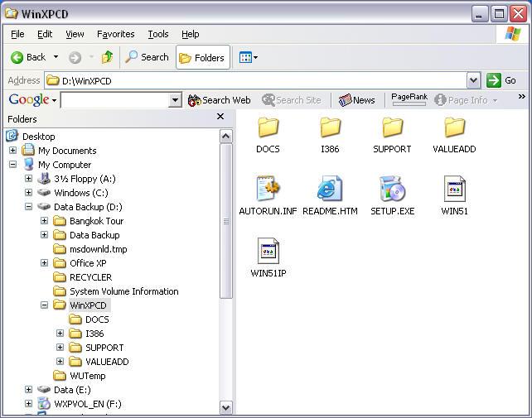Image resolution: width=532 pixels, height=418 pixels.
Task: Select DOCS folder in the tree
Action: [x=97, y=320]
